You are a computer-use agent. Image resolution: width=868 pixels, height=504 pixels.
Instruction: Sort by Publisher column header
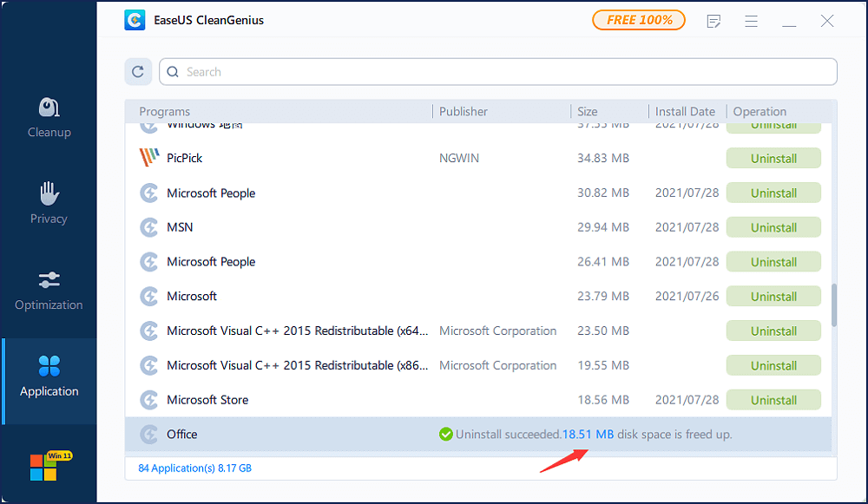pyautogui.click(x=464, y=111)
